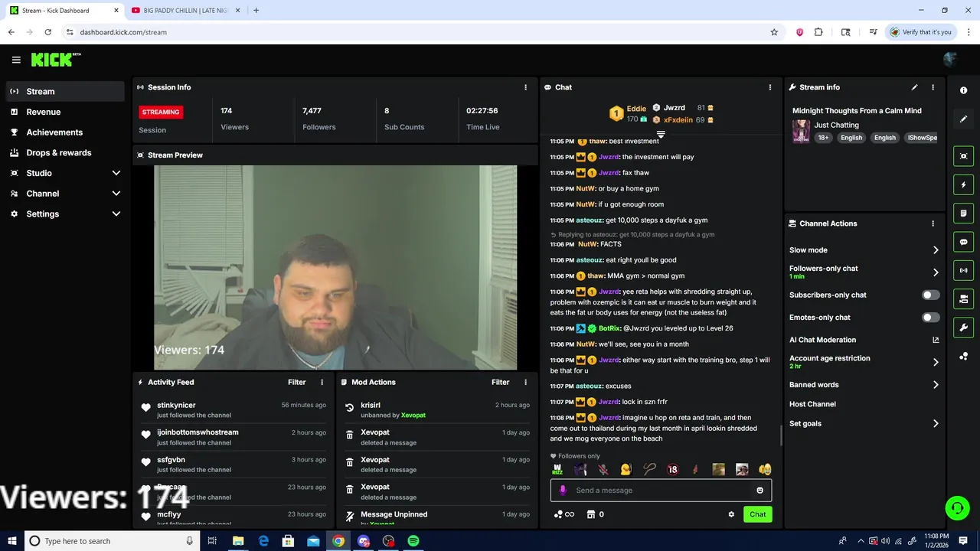The image size is (980, 551).
Task: Click the bubbles icon at bottom of right rail
Action: pyautogui.click(x=963, y=356)
